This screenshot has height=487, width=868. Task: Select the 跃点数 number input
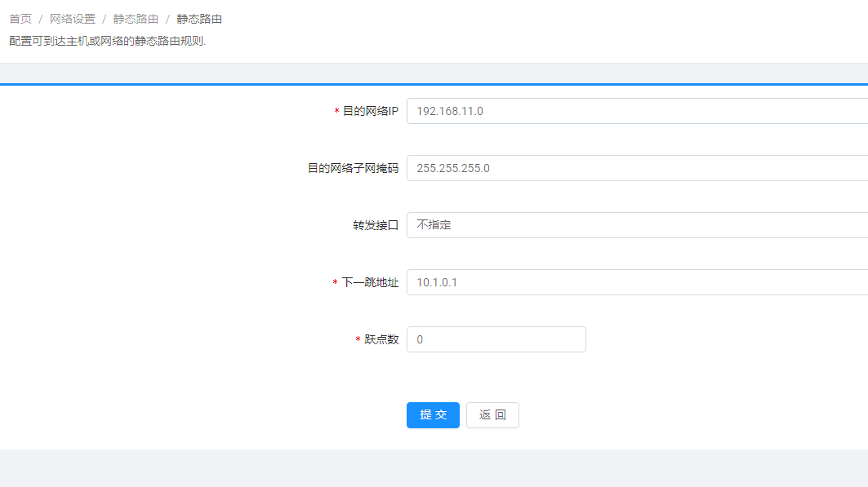click(x=496, y=339)
